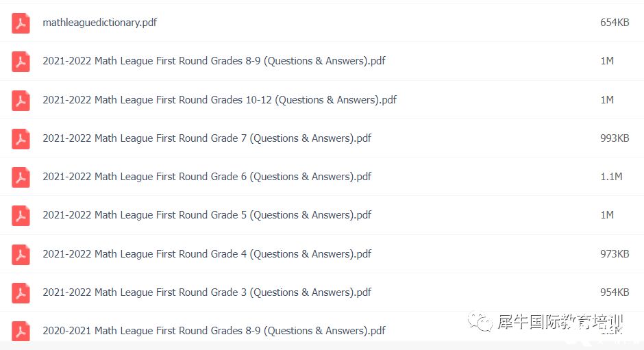The height and width of the screenshot is (350, 644).
Task: Click the 654KB size of the dictionary file
Action: point(615,23)
